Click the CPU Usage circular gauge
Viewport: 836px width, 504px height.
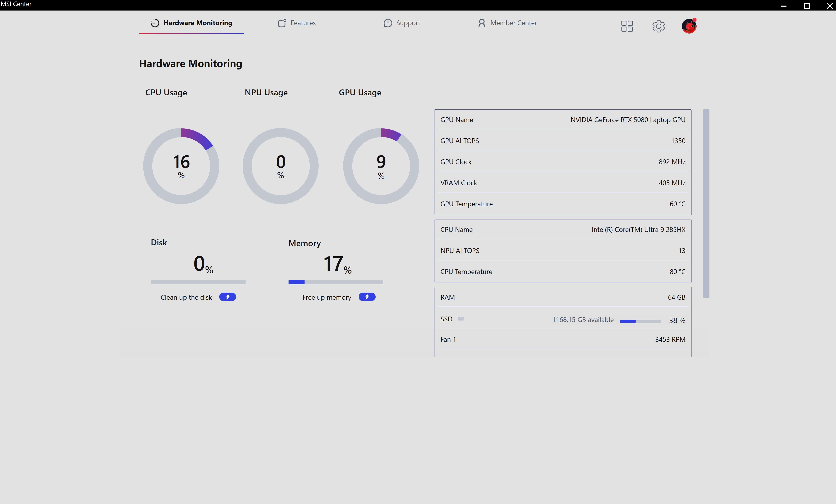[181, 166]
